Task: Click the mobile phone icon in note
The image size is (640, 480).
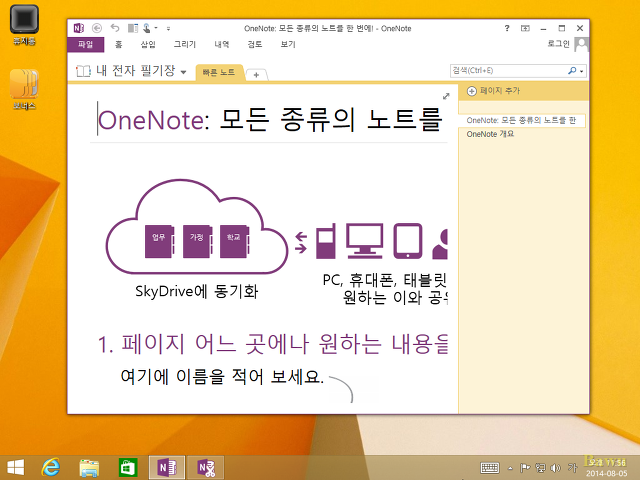Action: click(x=326, y=241)
